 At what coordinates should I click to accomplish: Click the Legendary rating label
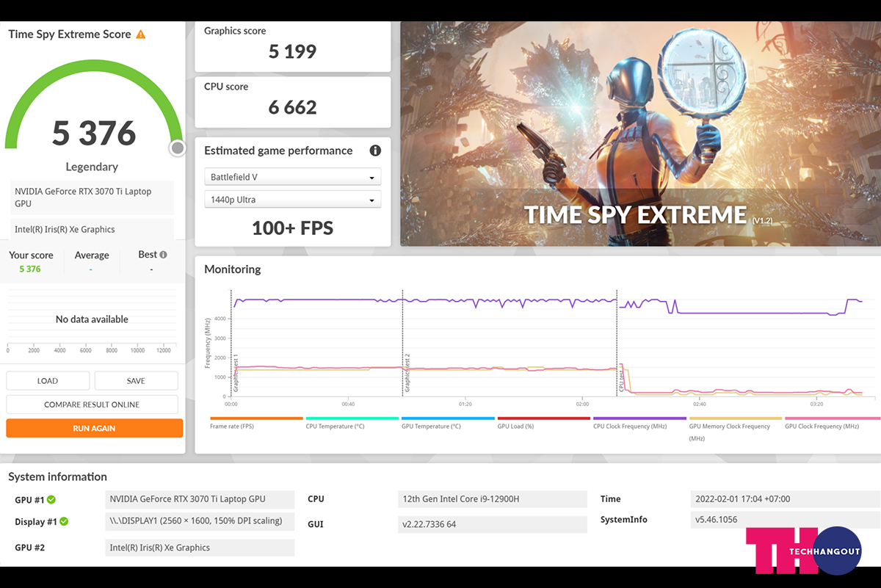coord(92,167)
